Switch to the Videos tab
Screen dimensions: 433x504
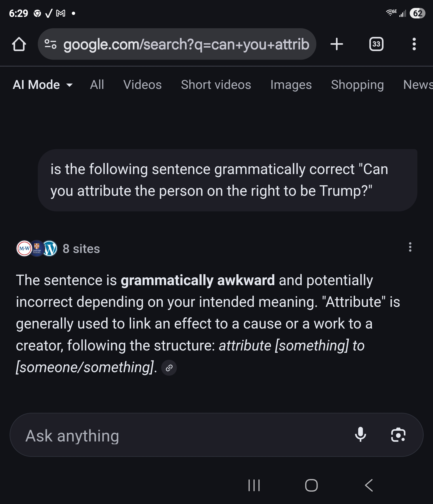click(x=143, y=85)
